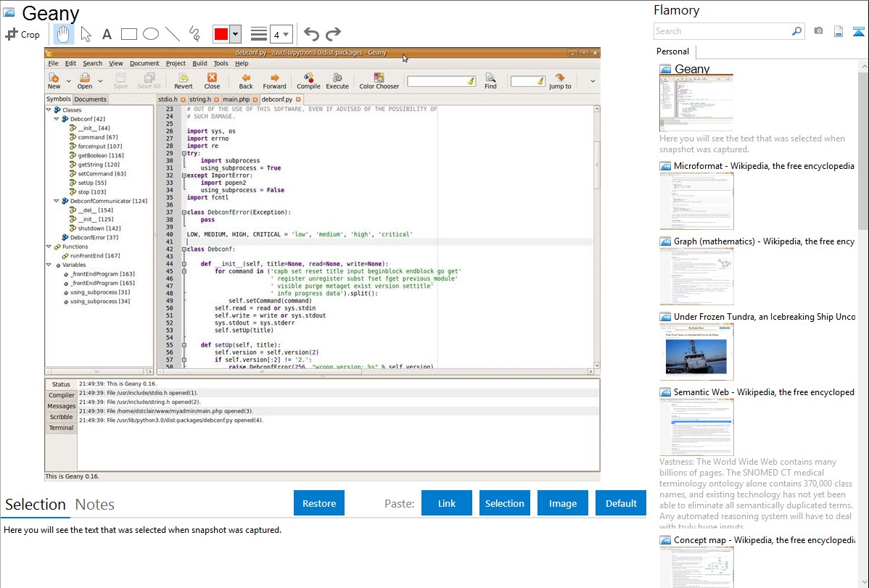Select the Crop tool

[x=22, y=34]
